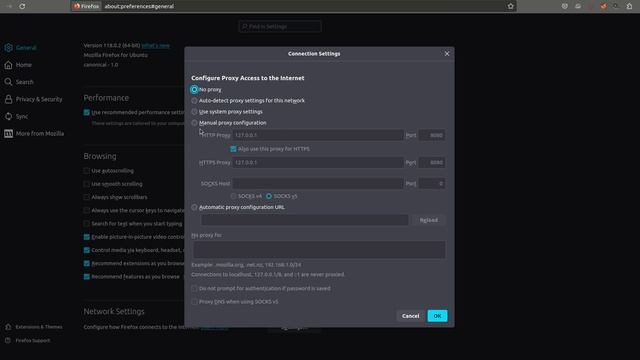Click the No proxy for text area

click(x=319, y=249)
